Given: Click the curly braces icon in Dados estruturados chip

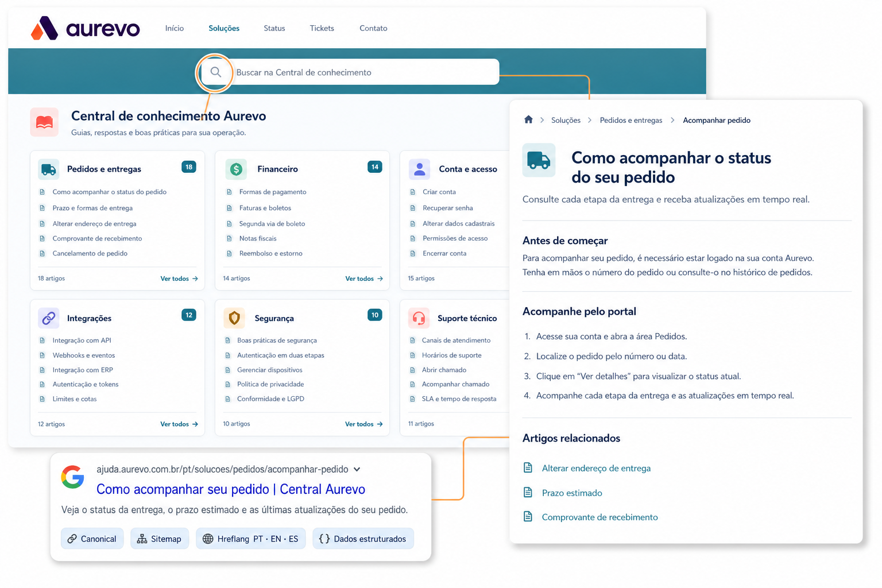Looking at the screenshot, I should [x=324, y=539].
